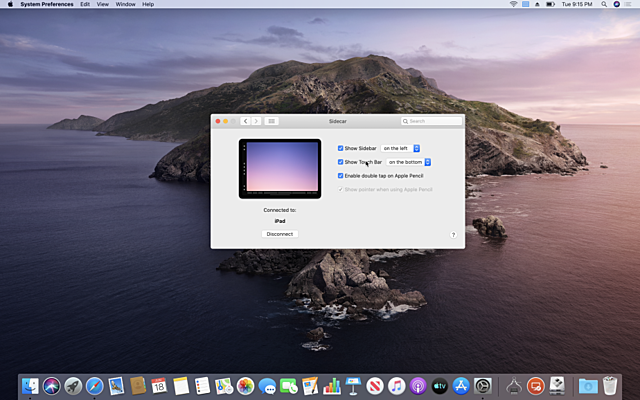Uncheck the Show Touch Bar checkbox

(x=340, y=162)
